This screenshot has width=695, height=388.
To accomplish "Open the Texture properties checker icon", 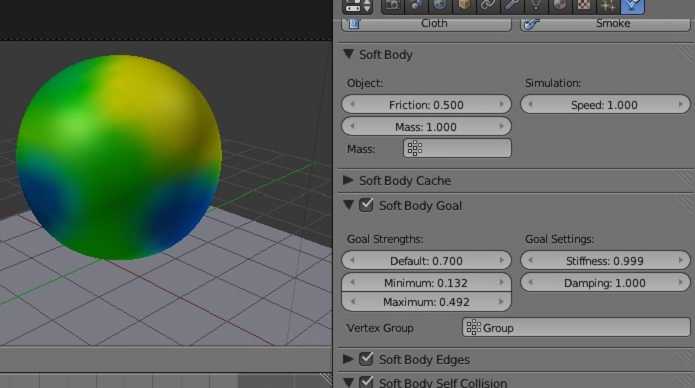I will (583, 5).
